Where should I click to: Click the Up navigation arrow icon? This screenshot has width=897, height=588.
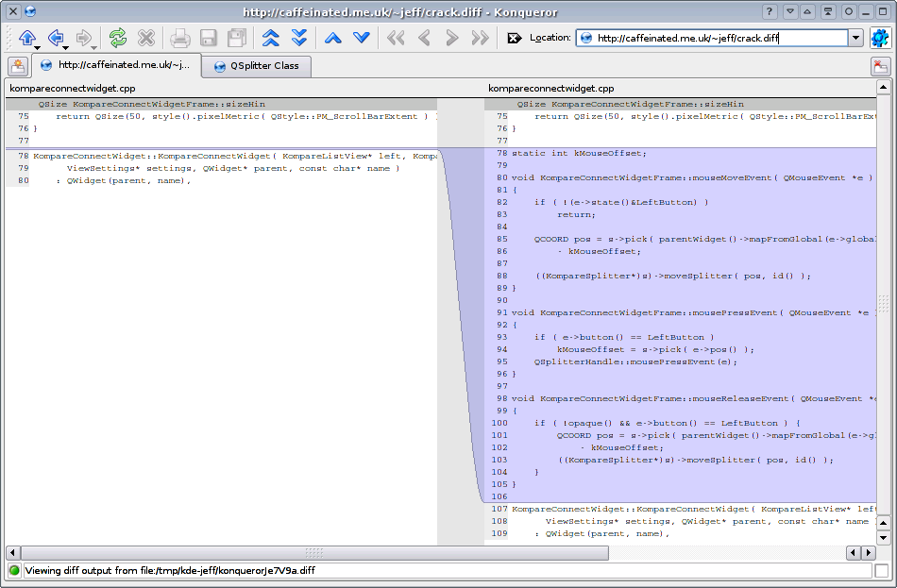point(26,37)
